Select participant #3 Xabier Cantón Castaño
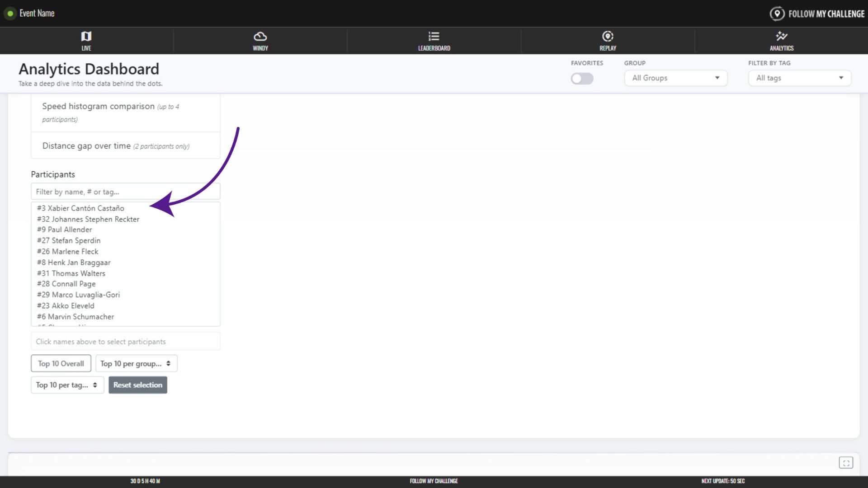 pos(80,208)
